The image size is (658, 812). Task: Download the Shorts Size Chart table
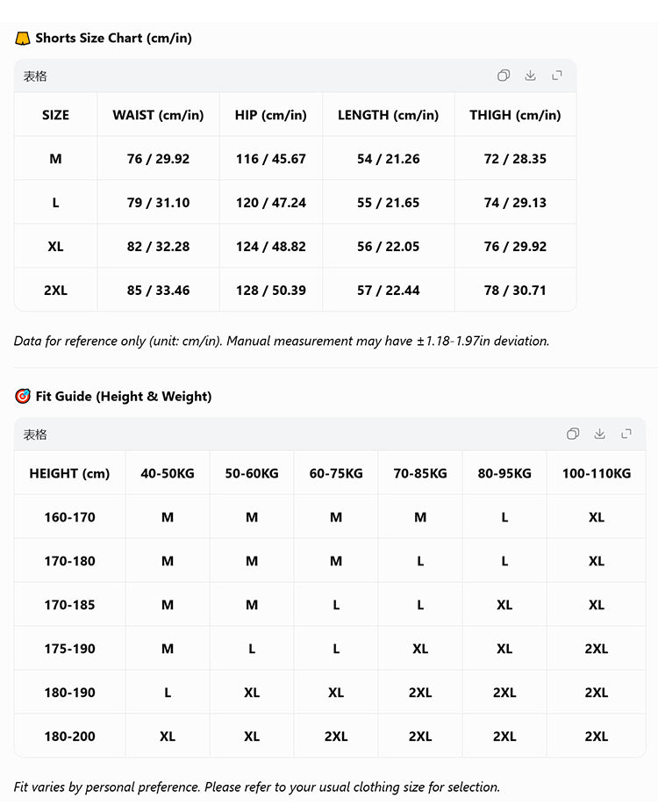[x=530, y=75]
